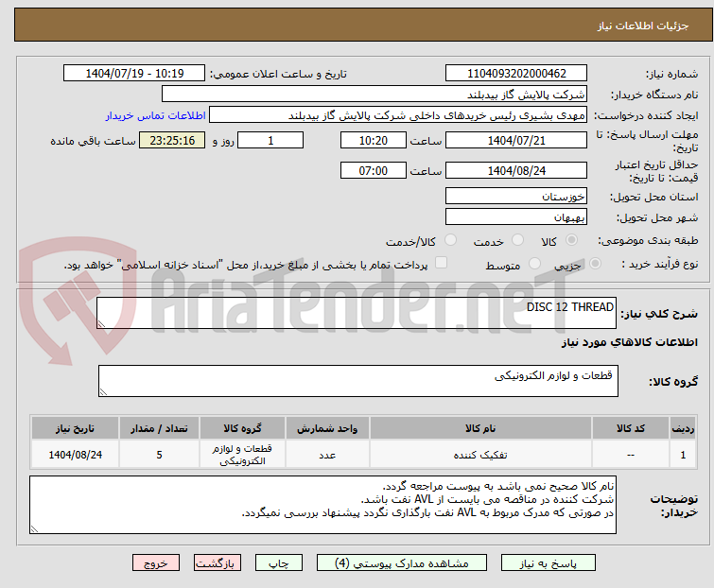Click the کد کالا column header
The height and width of the screenshot is (588, 714).
point(631,428)
